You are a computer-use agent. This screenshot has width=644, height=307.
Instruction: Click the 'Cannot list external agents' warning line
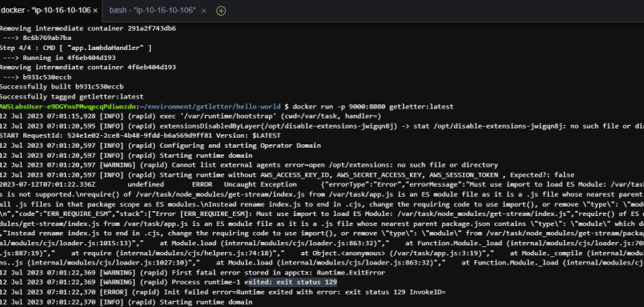coord(249,165)
